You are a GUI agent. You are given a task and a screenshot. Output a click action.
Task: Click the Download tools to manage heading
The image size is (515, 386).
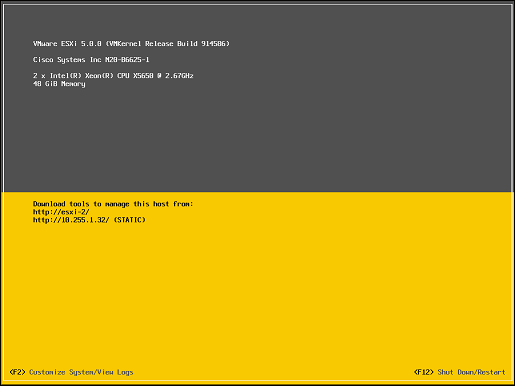(113, 204)
